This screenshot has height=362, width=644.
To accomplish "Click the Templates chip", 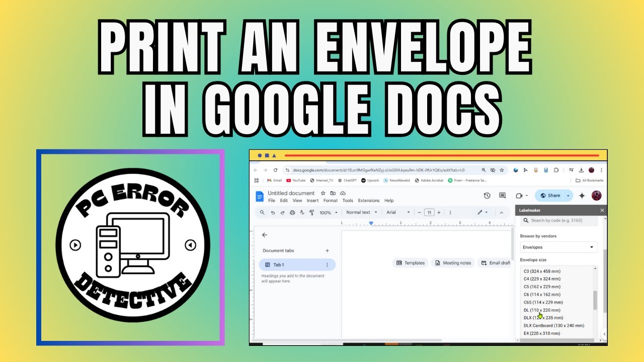I will pos(411,263).
